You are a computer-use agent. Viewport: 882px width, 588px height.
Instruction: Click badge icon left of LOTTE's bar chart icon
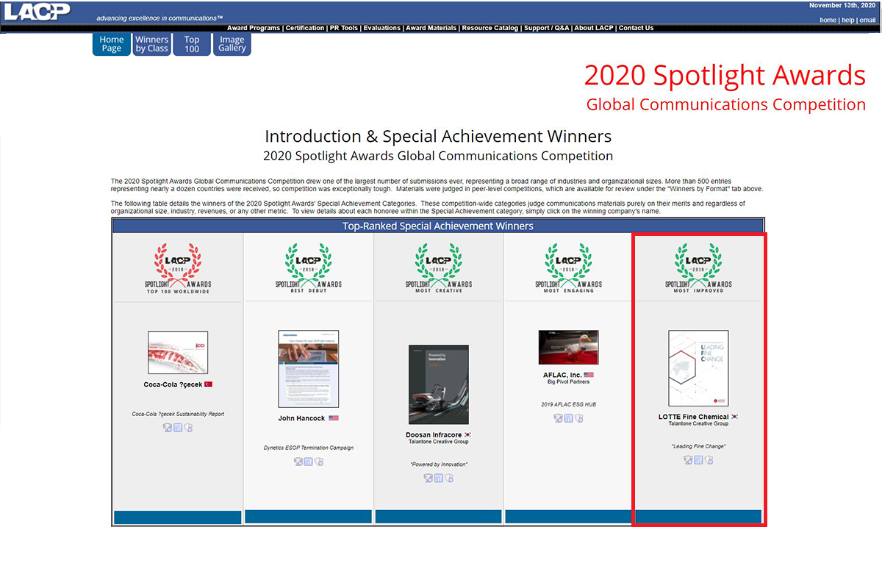point(688,460)
